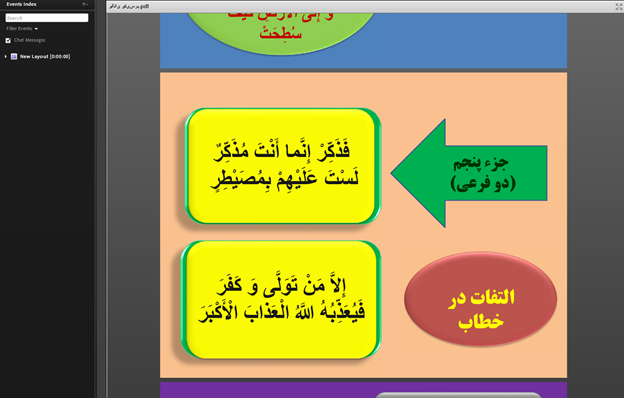Click the Events Index panel title
624x398 pixels.
click(21, 4)
